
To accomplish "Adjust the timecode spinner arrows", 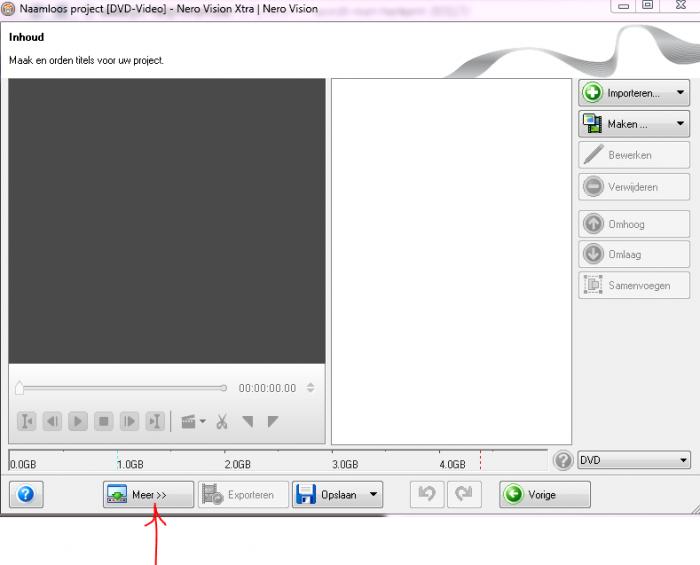I will click(x=310, y=388).
